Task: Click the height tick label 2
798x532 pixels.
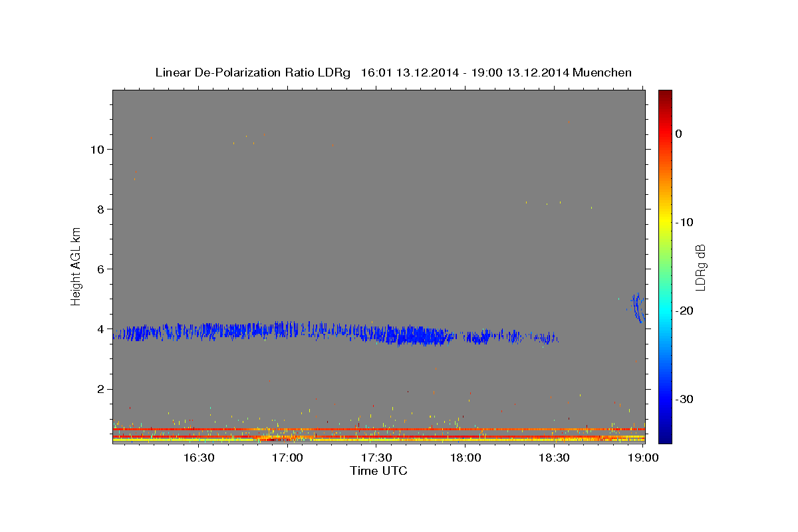Action: click(x=100, y=389)
